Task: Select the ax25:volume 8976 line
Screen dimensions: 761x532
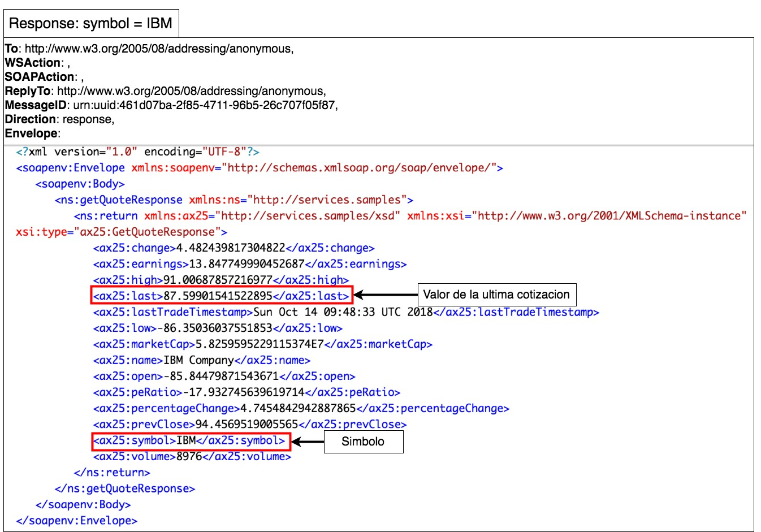Action: [192, 456]
